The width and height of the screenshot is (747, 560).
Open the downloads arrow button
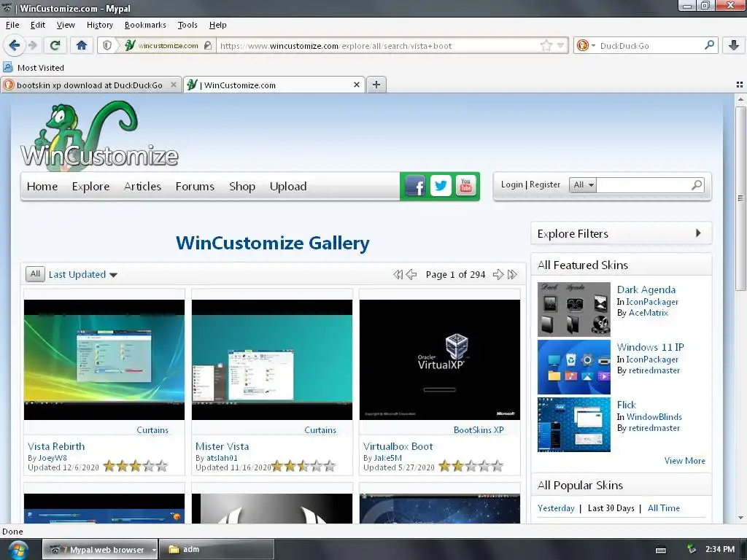point(734,46)
